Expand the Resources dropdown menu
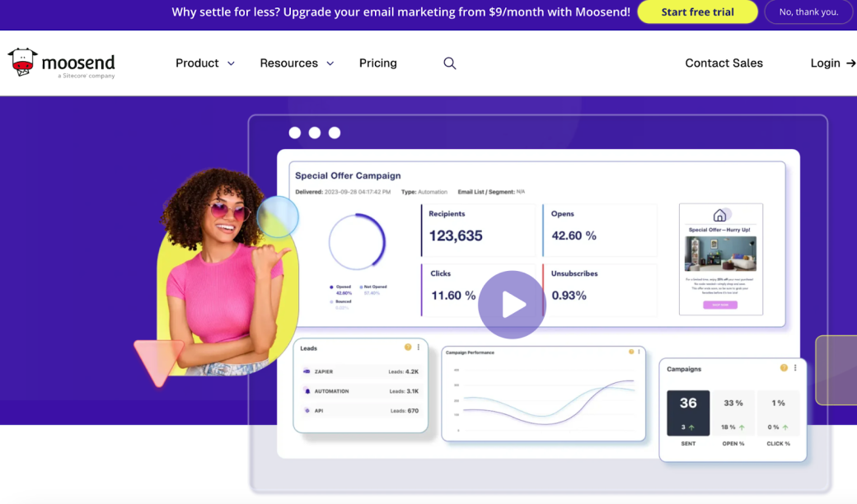This screenshot has height=504, width=857. click(x=297, y=63)
